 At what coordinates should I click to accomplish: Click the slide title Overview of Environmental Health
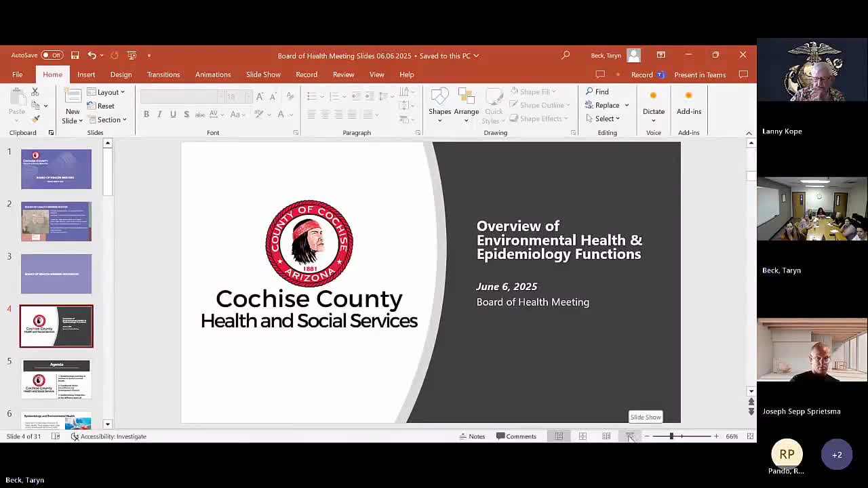pyautogui.click(x=559, y=240)
